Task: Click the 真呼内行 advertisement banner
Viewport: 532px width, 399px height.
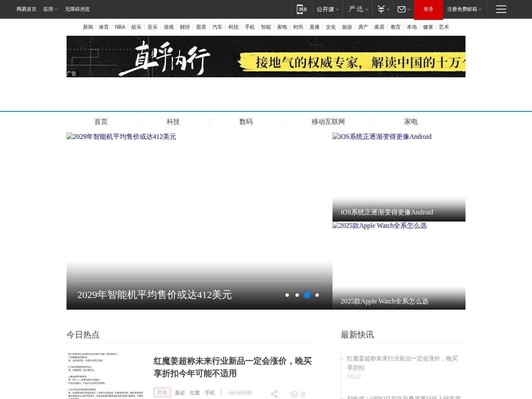Action: coord(266,57)
